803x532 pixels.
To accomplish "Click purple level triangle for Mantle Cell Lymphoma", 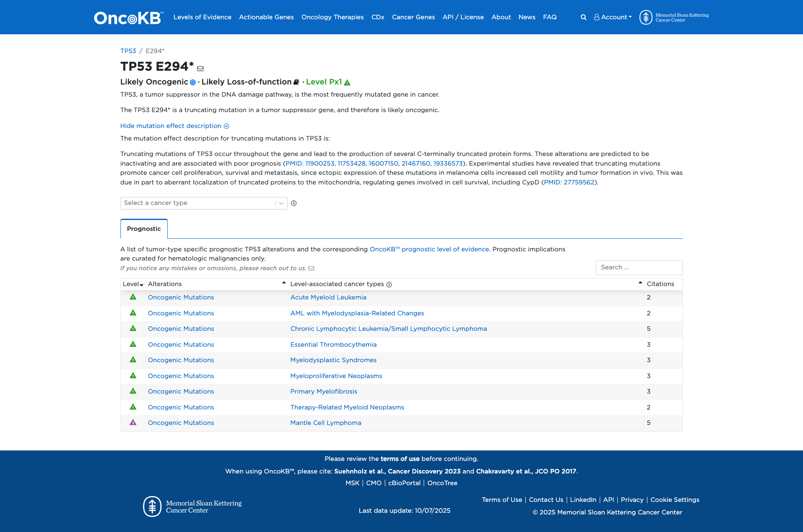I will [x=133, y=423].
